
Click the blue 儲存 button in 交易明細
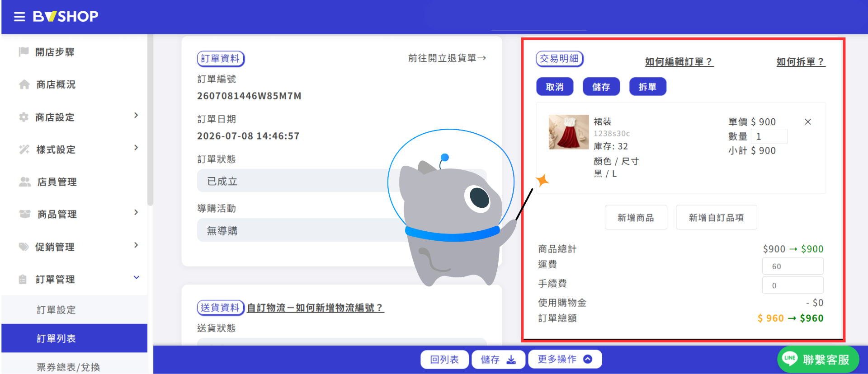click(x=601, y=87)
